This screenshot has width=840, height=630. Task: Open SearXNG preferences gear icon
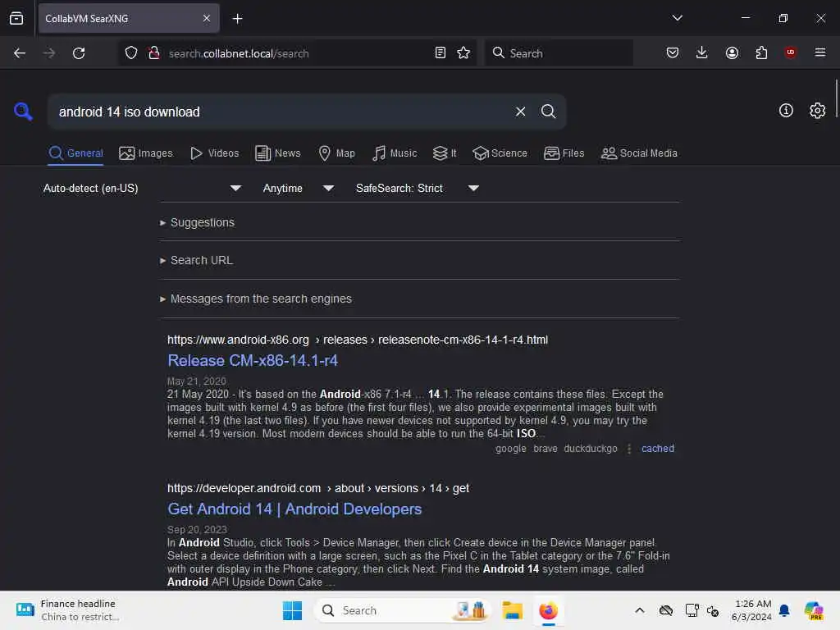817,111
